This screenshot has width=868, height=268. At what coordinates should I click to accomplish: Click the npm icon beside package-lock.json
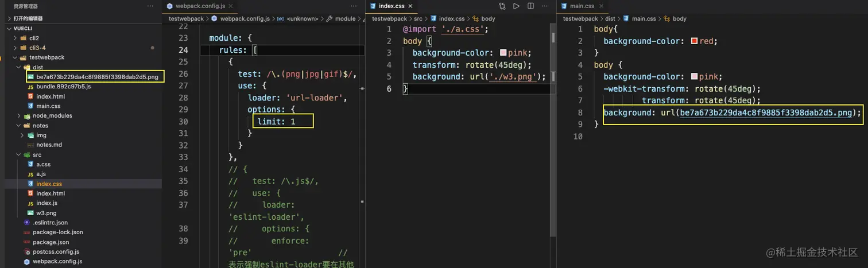27,232
